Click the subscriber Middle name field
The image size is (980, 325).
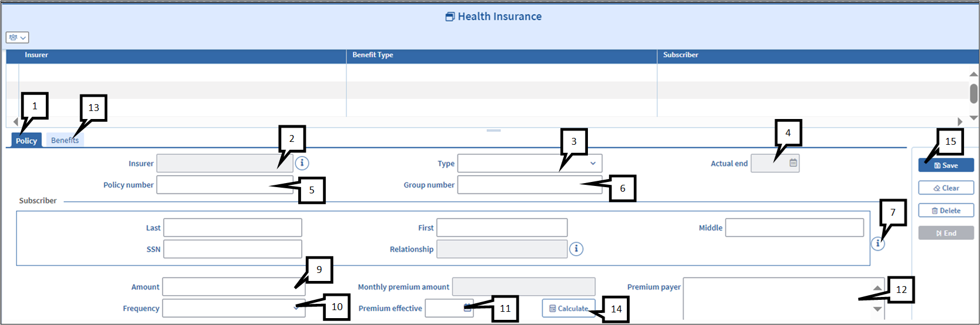click(795, 227)
